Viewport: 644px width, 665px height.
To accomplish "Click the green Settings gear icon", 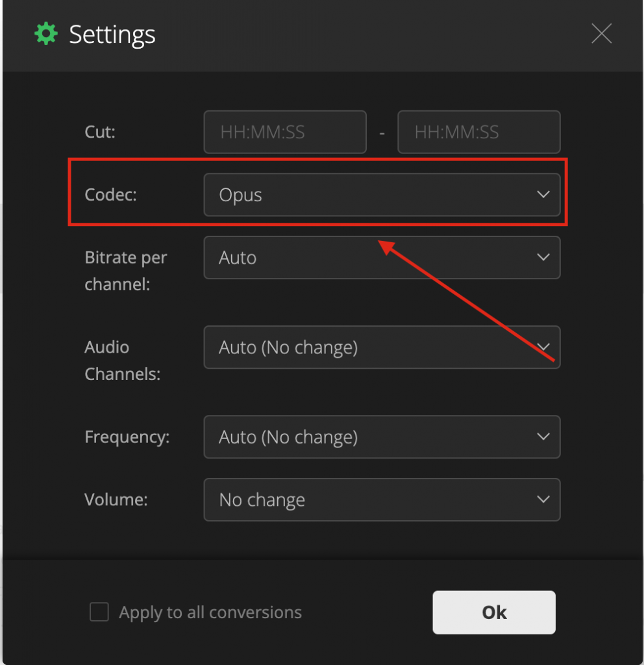I will [x=46, y=34].
